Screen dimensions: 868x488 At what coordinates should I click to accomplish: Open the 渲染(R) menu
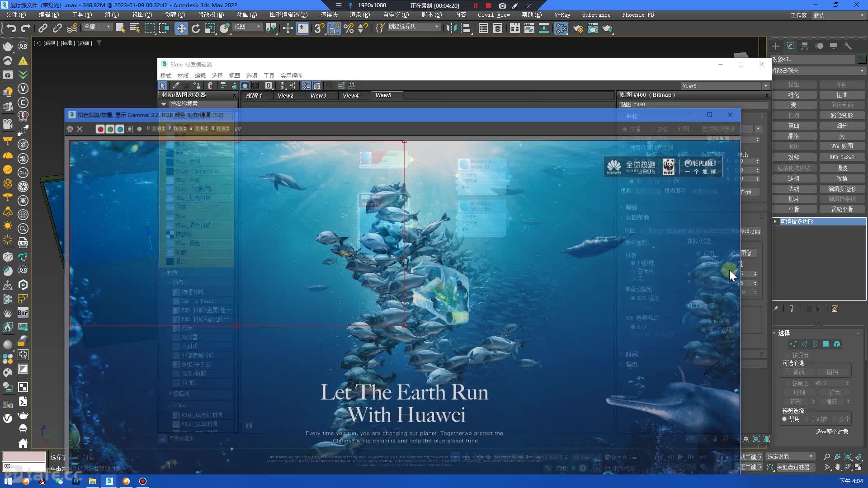(360, 15)
